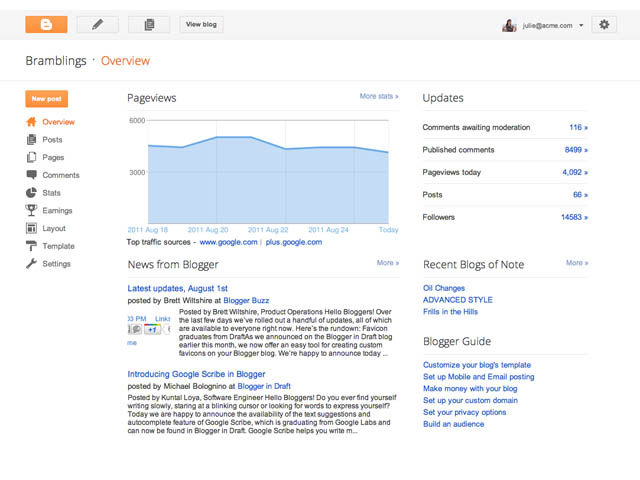Go to Pages in sidebar
This screenshot has height=480, width=640.
tap(52, 158)
